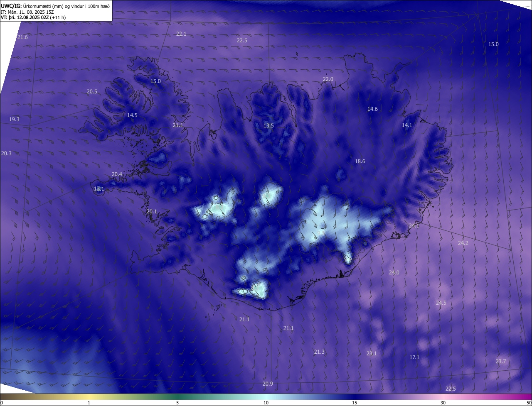Click the 23.7 value label
The width and height of the screenshot is (532, 406).
pos(501,362)
